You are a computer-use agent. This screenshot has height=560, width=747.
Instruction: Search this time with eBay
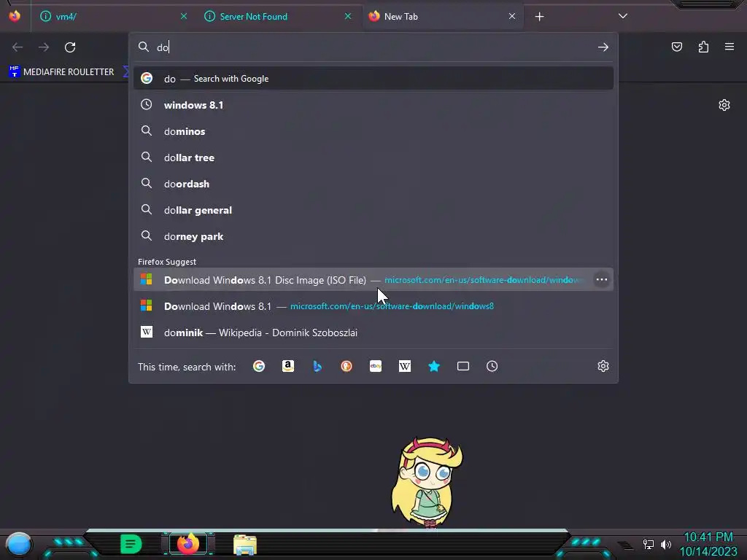[376, 366]
